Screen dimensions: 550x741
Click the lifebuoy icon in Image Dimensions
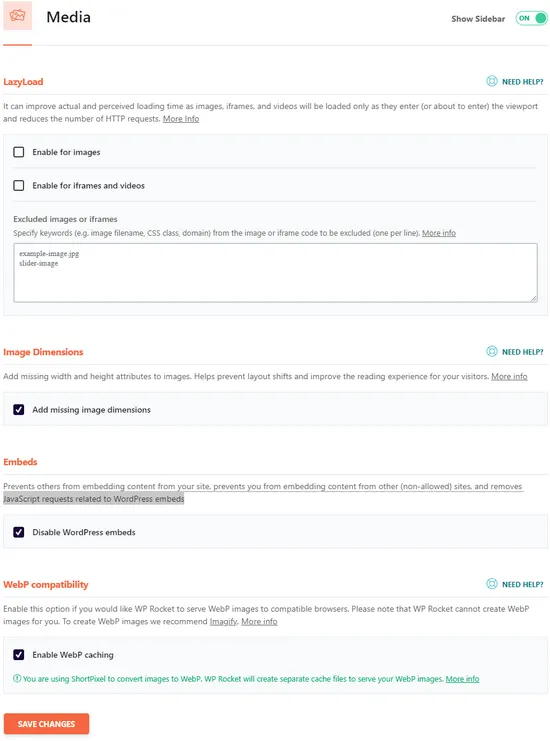tap(492, 351)
